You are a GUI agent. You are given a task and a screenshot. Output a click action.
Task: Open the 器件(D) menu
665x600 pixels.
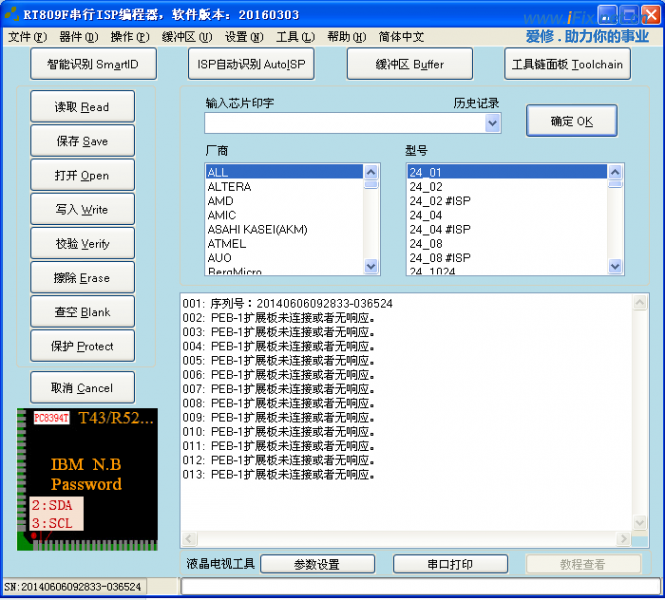tap(78, 37)
